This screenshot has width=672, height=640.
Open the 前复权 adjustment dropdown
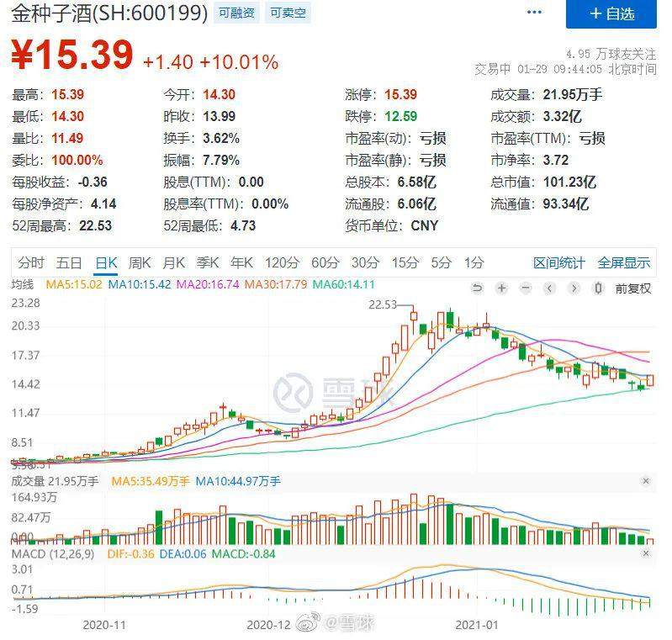[633, 288]
